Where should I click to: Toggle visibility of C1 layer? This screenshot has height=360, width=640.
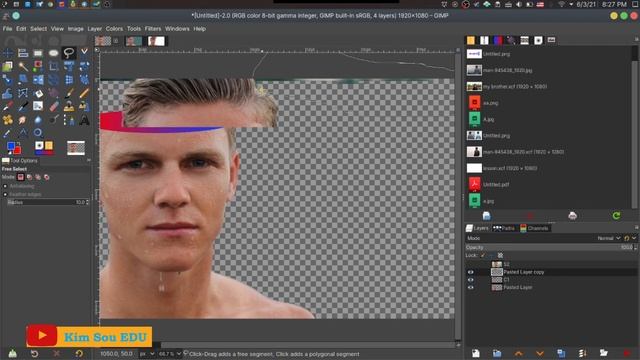471,280
